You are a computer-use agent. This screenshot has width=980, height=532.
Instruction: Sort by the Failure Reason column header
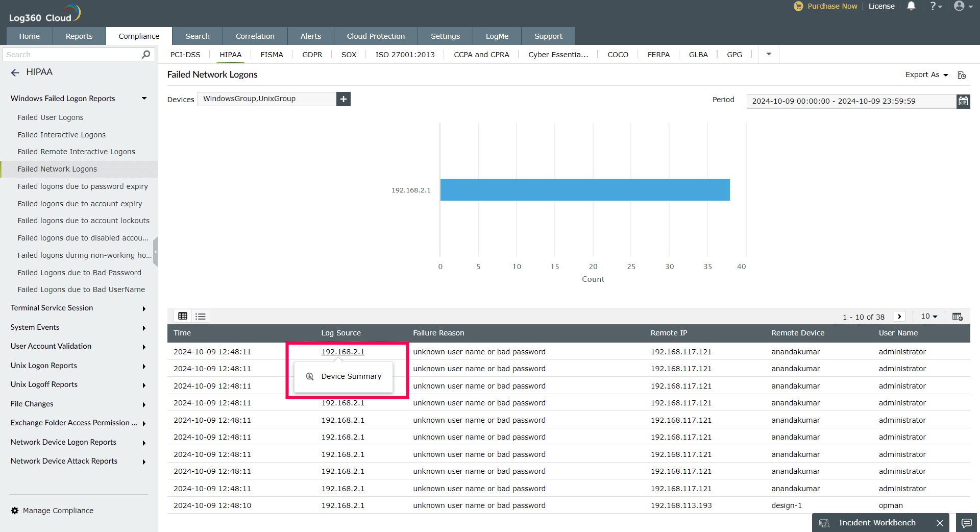pyautogui.click(x=438, y=333)
